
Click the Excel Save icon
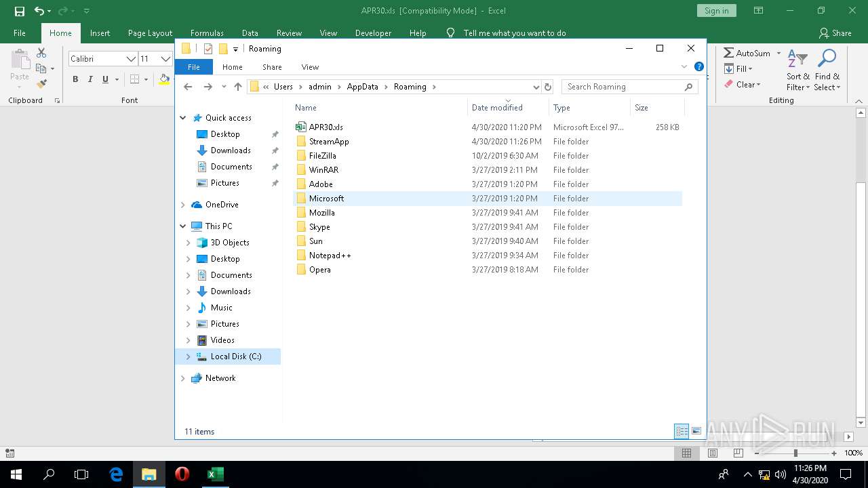19,11
